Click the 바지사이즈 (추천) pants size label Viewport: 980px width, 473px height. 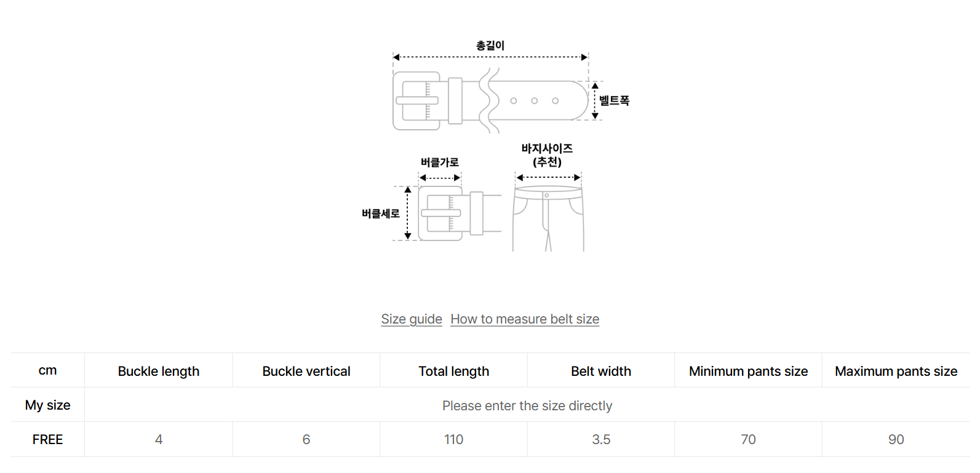point(547,155)
